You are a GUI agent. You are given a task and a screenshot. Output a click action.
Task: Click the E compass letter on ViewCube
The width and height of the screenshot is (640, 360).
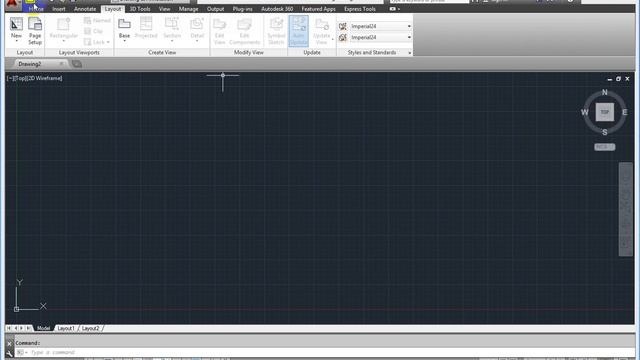624,112
